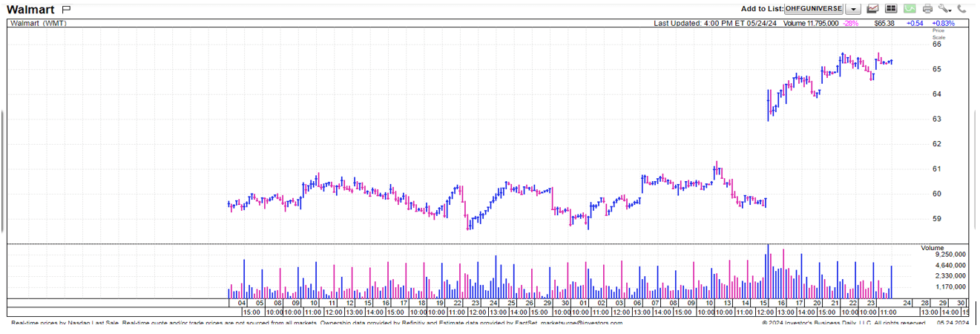
Task: Switch to the grid layout icon
Action: (891, 9)
